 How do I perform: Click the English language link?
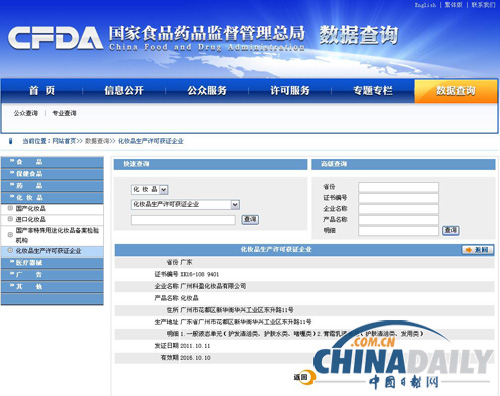(x=425, y=5)
